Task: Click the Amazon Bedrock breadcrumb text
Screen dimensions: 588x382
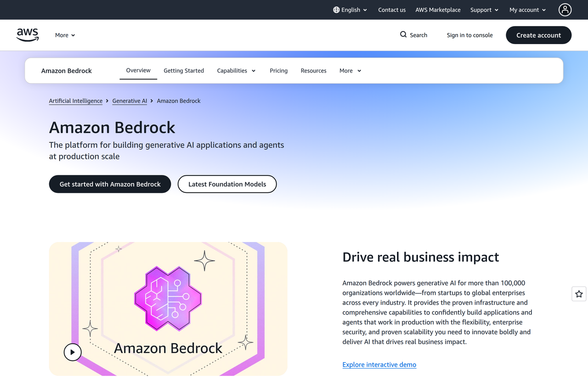Action: (x=179, y=101)
